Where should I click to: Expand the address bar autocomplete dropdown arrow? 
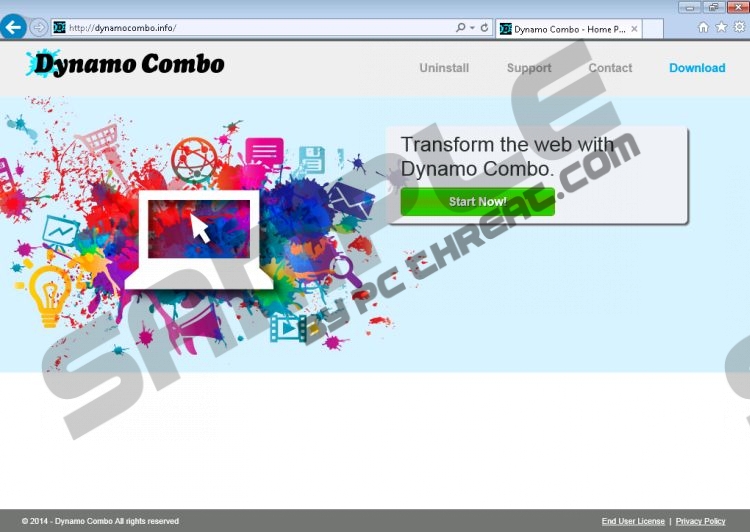click(x=472, y=28)
